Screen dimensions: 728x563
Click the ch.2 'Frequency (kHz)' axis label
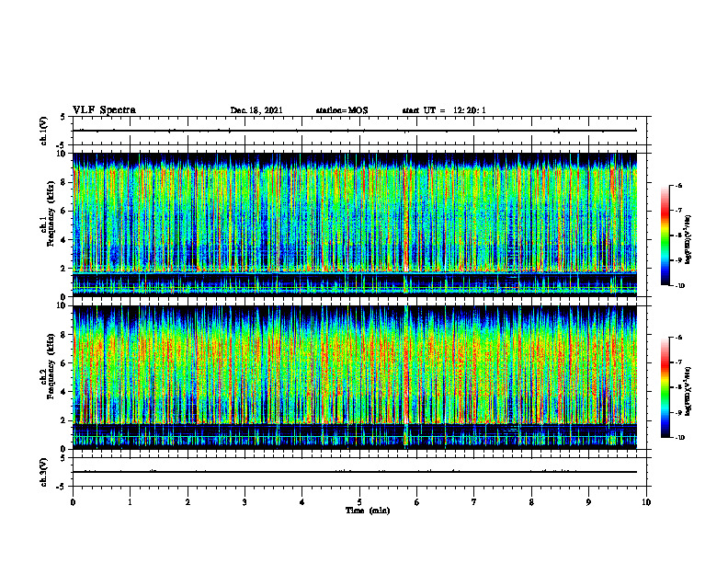(51, 365)
